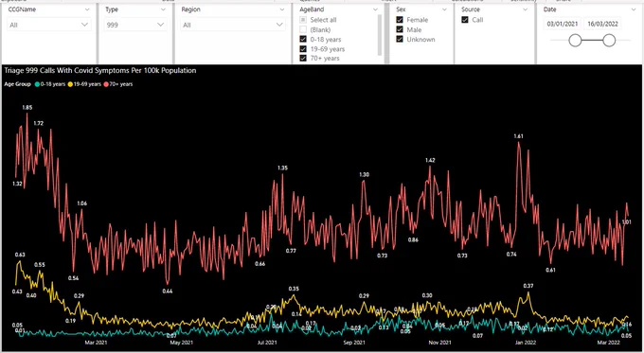
Task: Expand the Sex slicer header chevron
Action: pyautogui.click(x=444, y=9)
